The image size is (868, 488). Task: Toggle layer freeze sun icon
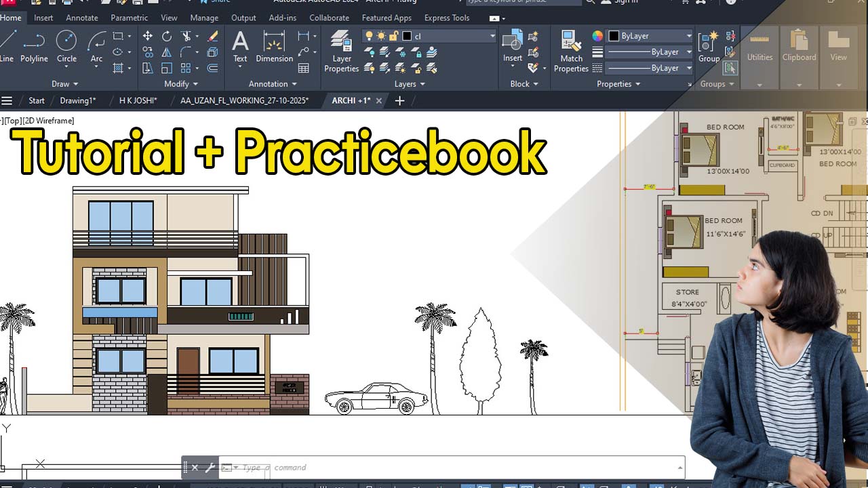pyautogui.click(x=381, y=36)
